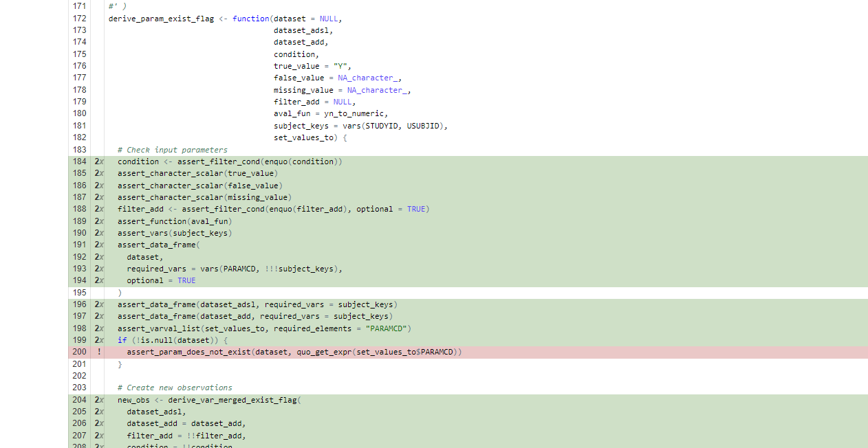This screenshot has width=868, height=448.
Task: Click line number 200
Action: 79,352
